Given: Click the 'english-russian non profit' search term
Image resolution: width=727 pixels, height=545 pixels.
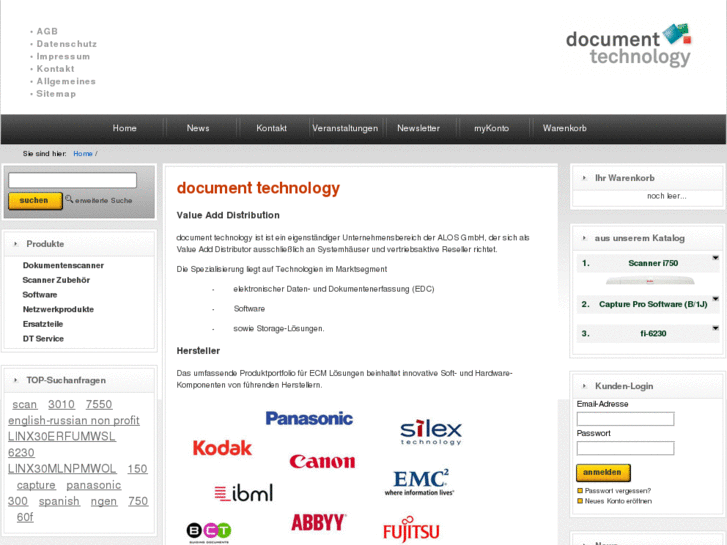Looking at the screenshot, I should pos(74,421).
